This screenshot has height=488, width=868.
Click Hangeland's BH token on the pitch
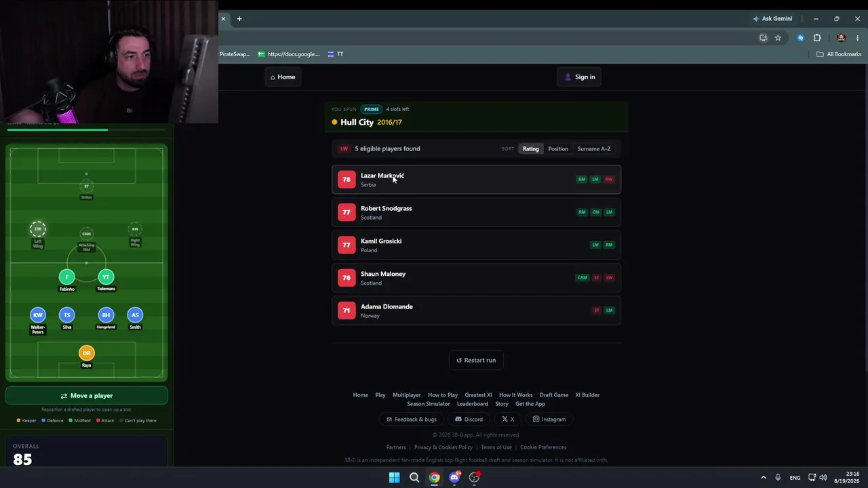(x=106, y=314)
